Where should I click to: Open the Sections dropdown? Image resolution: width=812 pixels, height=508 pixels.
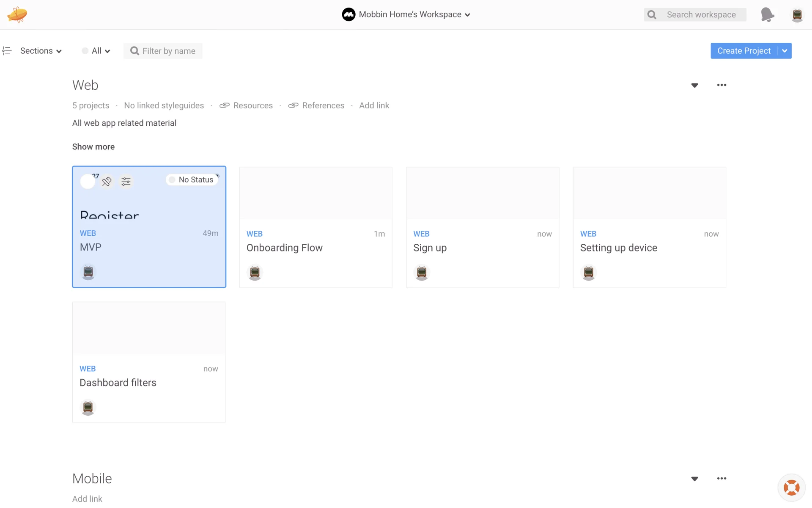pos(41,51)
